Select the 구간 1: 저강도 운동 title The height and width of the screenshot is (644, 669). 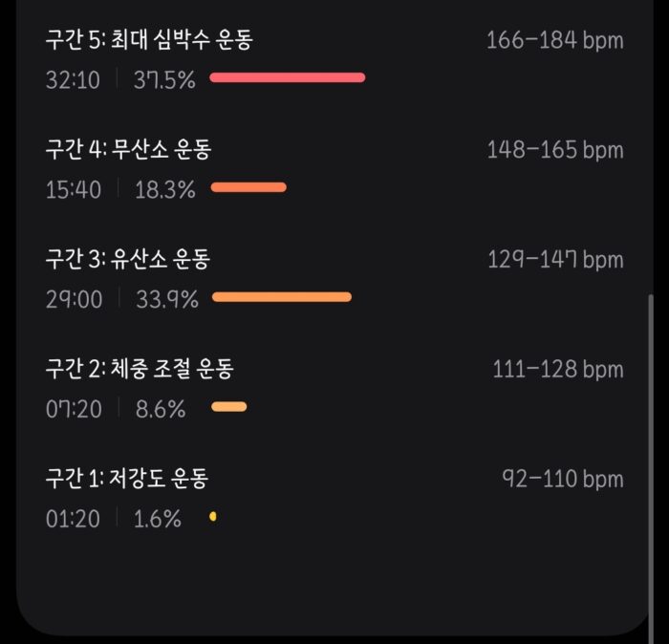click(x=127, y=478)
